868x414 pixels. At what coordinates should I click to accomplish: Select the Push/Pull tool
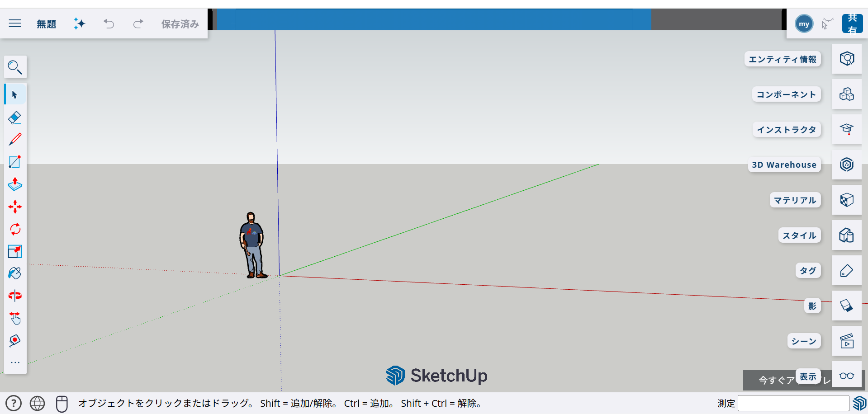tap(15, 184)
